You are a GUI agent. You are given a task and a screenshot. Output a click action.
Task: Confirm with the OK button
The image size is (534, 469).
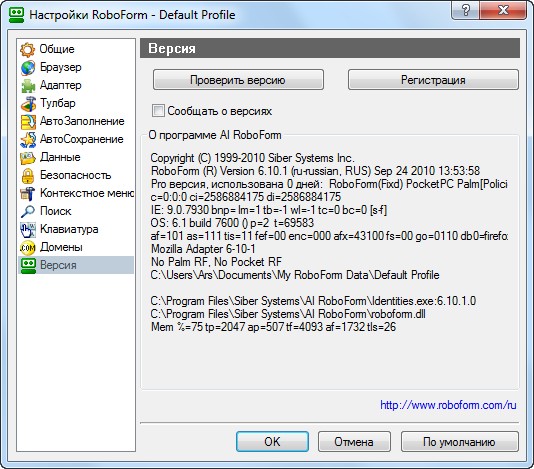tap(272, 442)
